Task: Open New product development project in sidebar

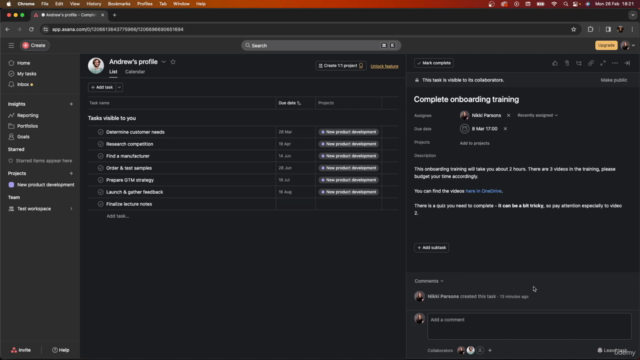Action: tap(41, 185)
